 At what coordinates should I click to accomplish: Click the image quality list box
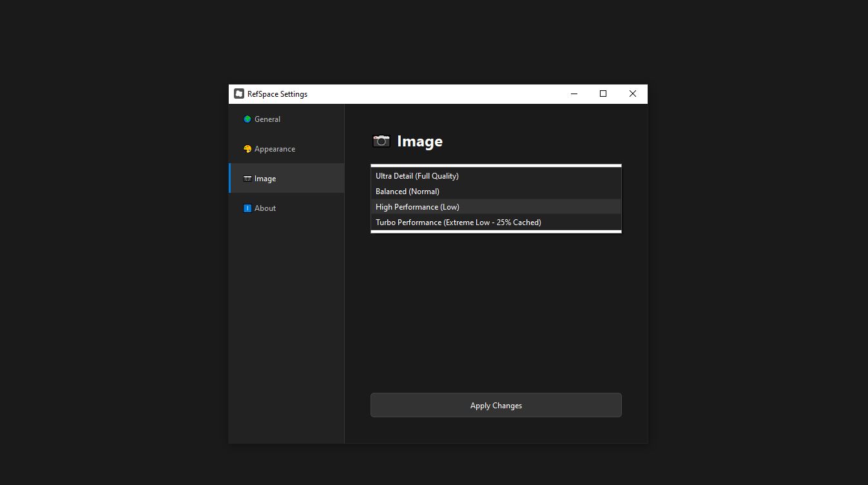[x=496, y=199]
